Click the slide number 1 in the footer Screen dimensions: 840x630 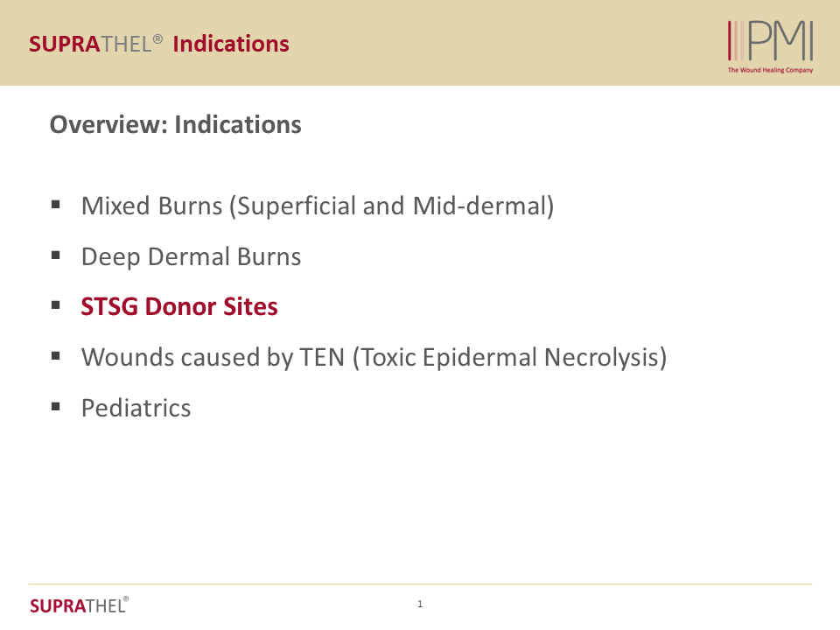(x=420, y=604)
